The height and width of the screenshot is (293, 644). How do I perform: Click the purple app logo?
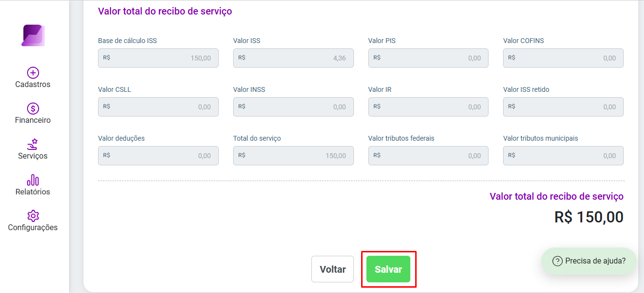point(33,35)
